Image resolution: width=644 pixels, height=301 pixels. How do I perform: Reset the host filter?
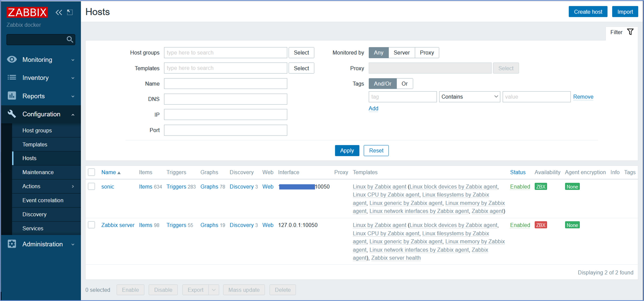[376, 150]
